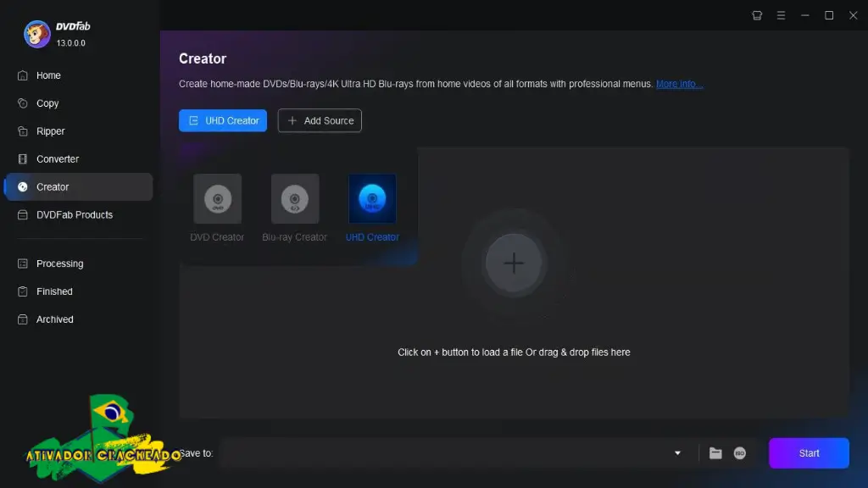This screenshot has width=868, height=488.
Task: Open the More Info link
Action: coord(679,84)
